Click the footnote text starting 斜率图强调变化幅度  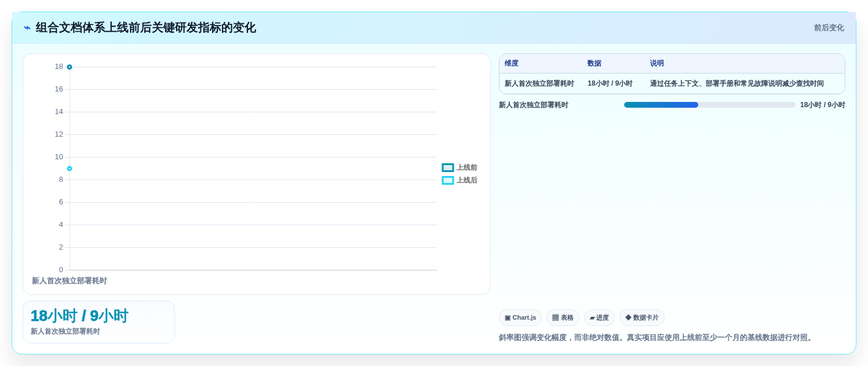tap(657, 338)
